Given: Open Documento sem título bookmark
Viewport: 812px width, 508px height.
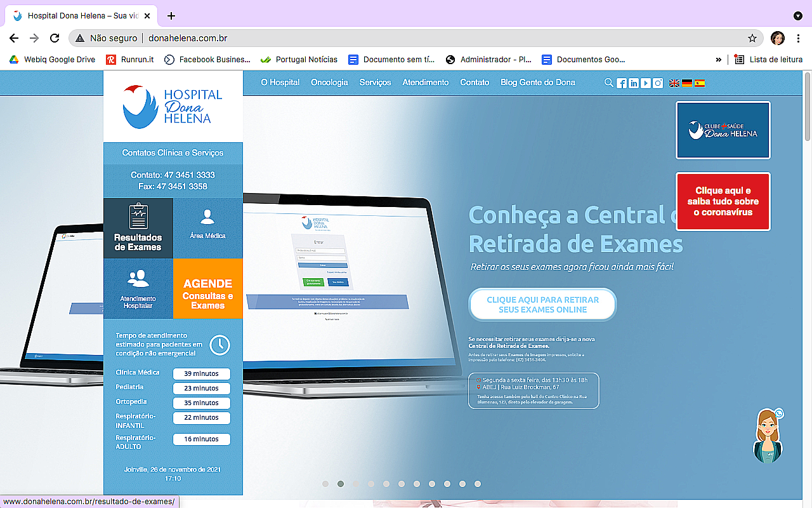Looking at the screenshot, I should coord(392,59).
